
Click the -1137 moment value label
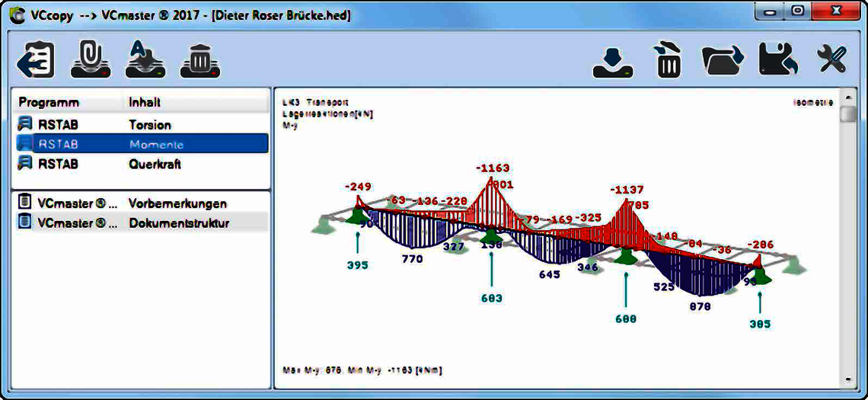pyautogui.click(x=627, y=190)
